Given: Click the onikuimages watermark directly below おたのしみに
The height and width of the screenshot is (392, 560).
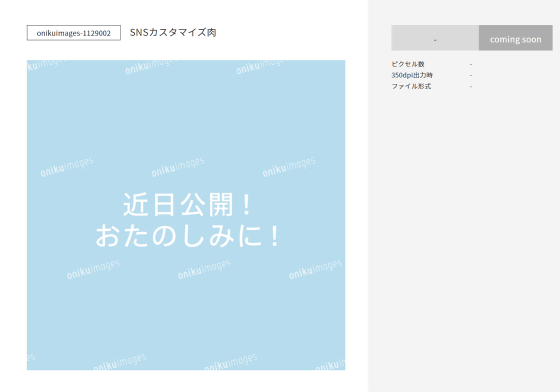Looking at the screenshot, I should (x=204, y=269).
